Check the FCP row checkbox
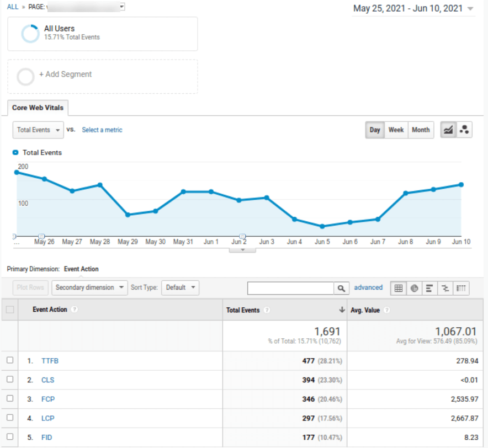 click(x=9, y=398)
